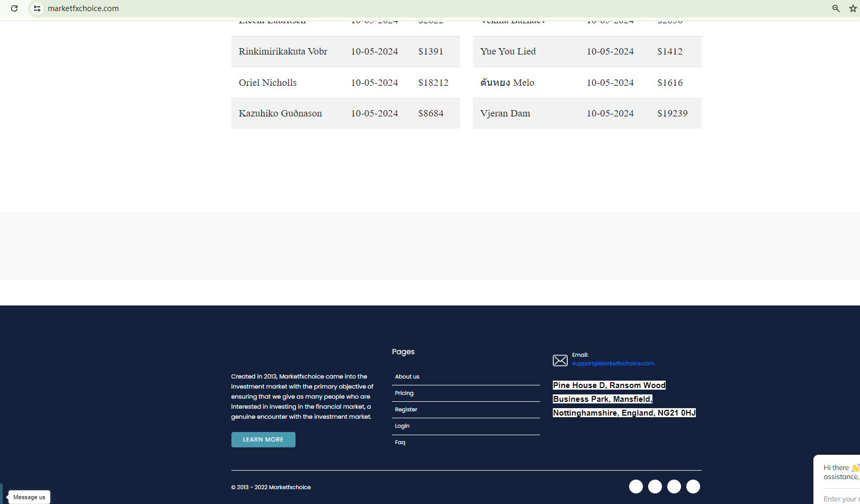Select the Oriel Nicholls table row
860x504 pixels.
345,83
